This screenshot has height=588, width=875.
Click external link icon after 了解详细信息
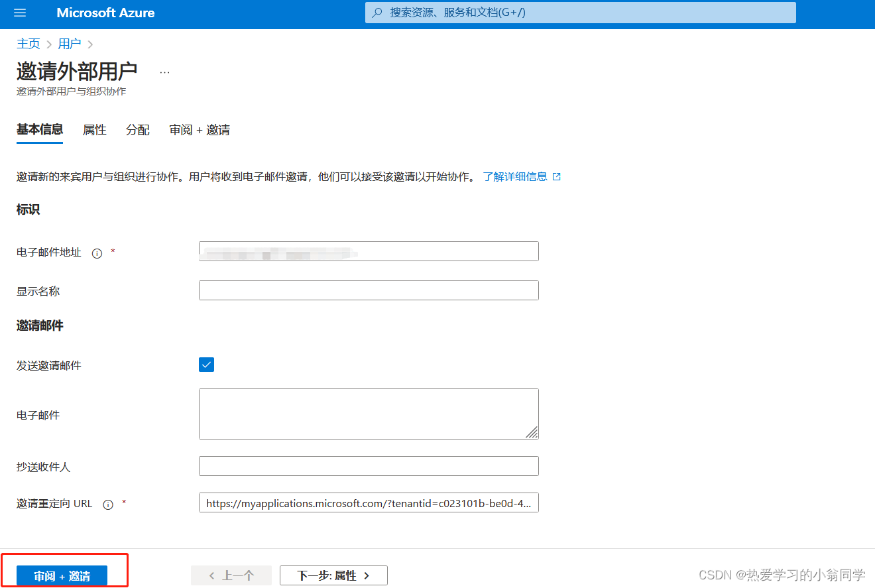tap(557, 177)
